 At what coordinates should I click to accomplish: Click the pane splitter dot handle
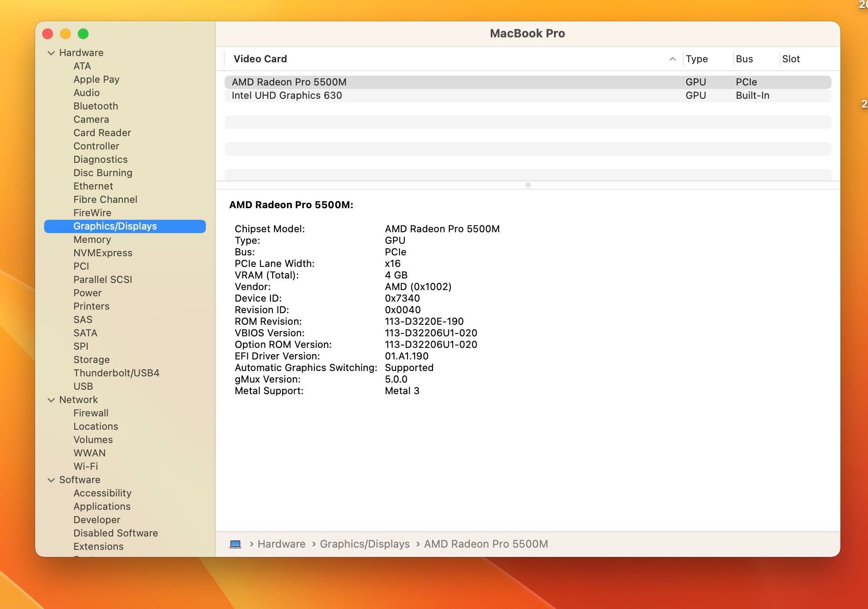[x=528, y=185]
